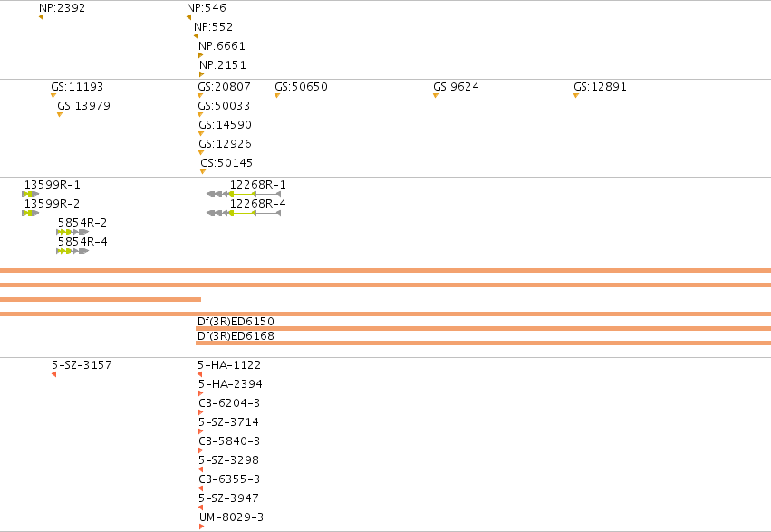771x532 pixels.
Task: Click the 5-SZ-3157 insertion label
Action: pos(82,365)
